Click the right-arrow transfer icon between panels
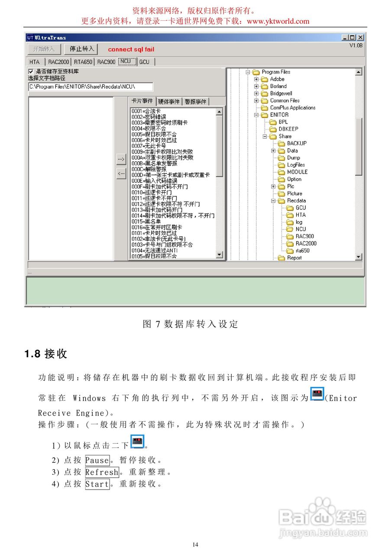Image resolution: width=392 pixels, height=555 pixels. pos(121,160)
